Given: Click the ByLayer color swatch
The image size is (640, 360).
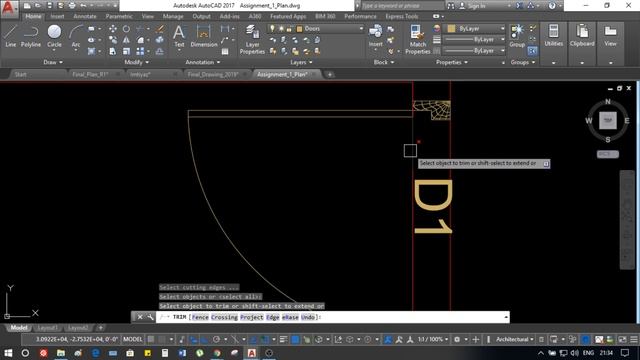Looking at the screenshot, I should [451, 29].
